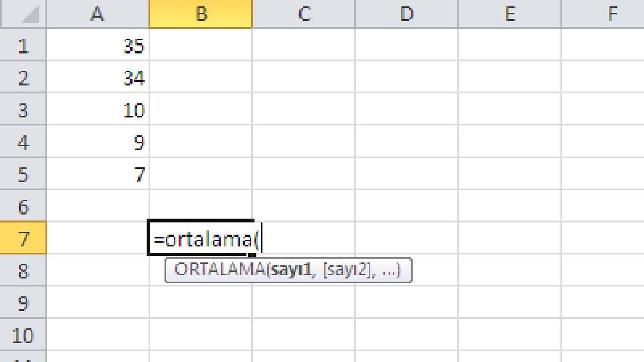Select cell A5 containing 7
Viewport: 644px width, 362px height.
click(98, 175)
